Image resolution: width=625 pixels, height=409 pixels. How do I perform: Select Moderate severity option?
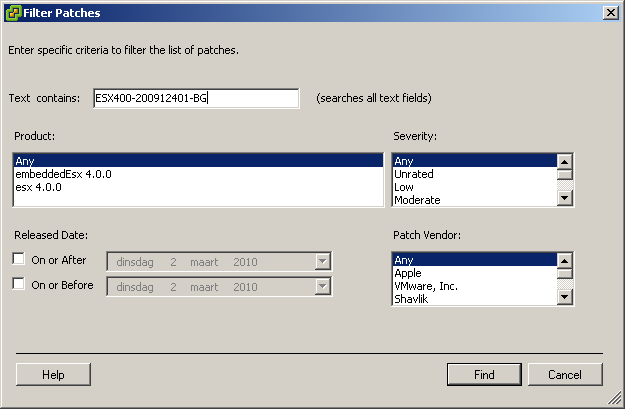pyautogui.click(x=474, y=199)
